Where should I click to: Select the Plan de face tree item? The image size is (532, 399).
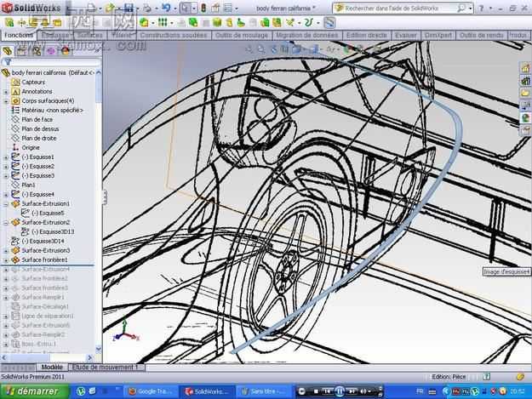37,120
